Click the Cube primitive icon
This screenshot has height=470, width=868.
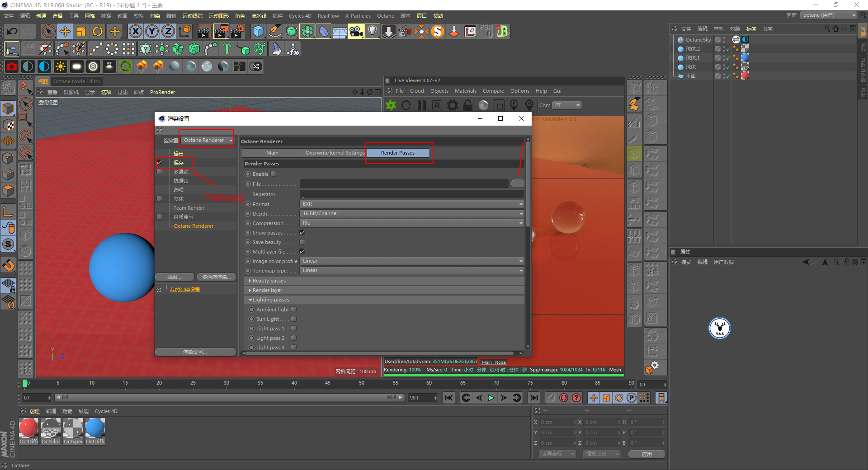pos(258,31)
